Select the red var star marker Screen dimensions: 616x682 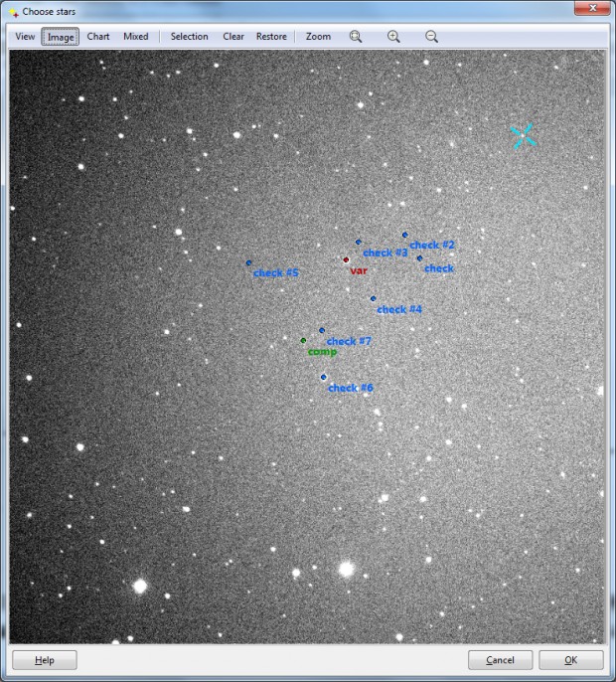coord(346,259)
